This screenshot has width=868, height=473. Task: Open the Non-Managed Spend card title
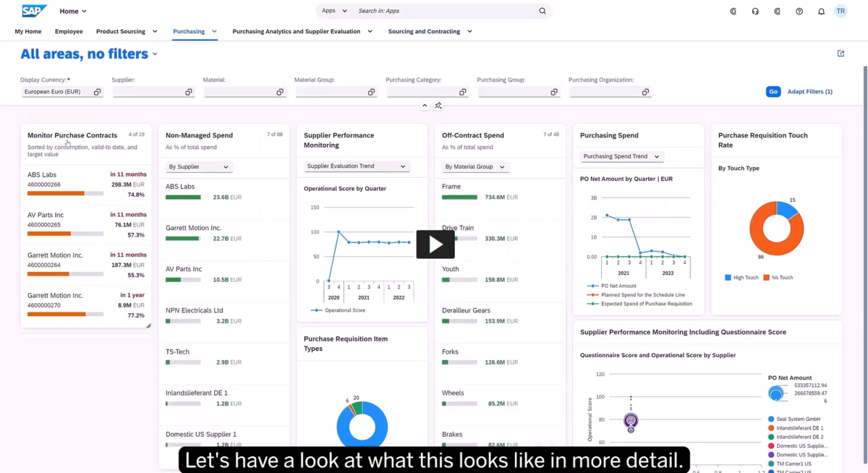199,135
